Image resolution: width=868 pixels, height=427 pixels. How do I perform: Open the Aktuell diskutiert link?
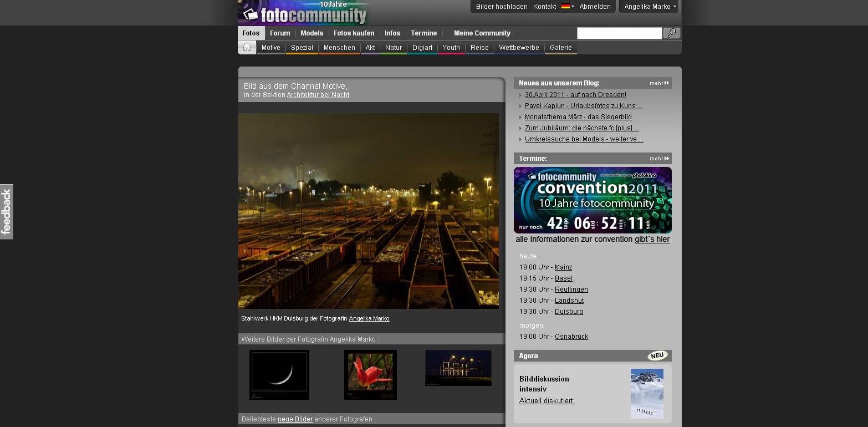tap(547, 401)
